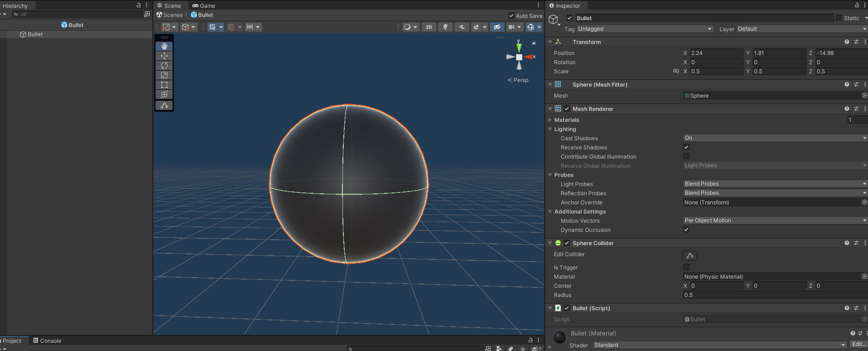The image size is (868, 351).
Task: Click the snap increment icon
Action: coord(231,27)
